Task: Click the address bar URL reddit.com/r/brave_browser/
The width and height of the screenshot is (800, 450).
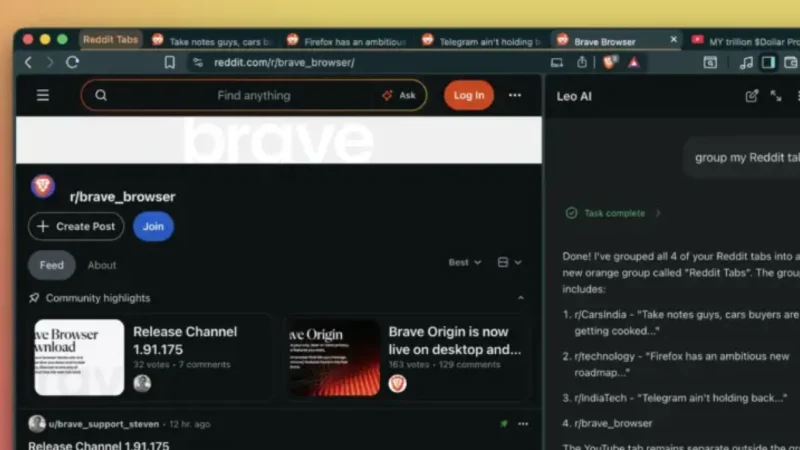Action: (x=284, y=62)
